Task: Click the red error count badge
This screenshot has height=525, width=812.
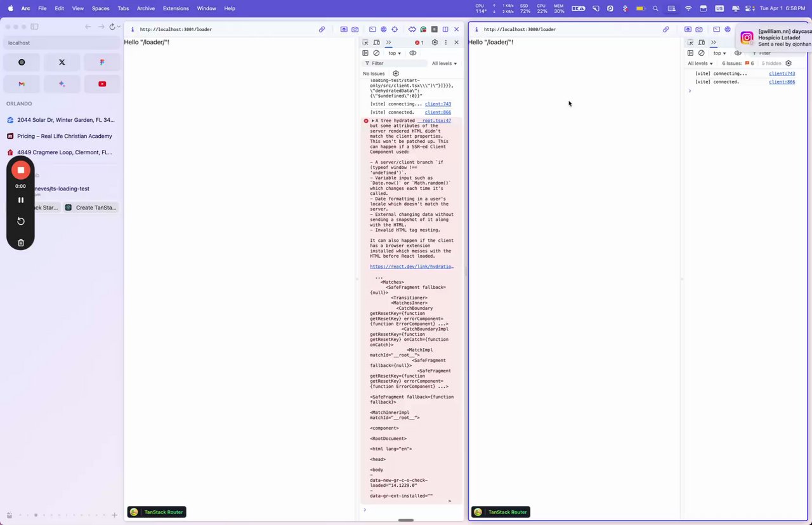Action: coord(419,43)
